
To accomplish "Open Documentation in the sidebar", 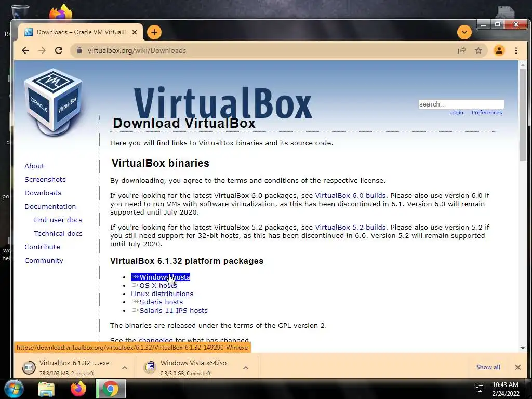I will [50, 206].
